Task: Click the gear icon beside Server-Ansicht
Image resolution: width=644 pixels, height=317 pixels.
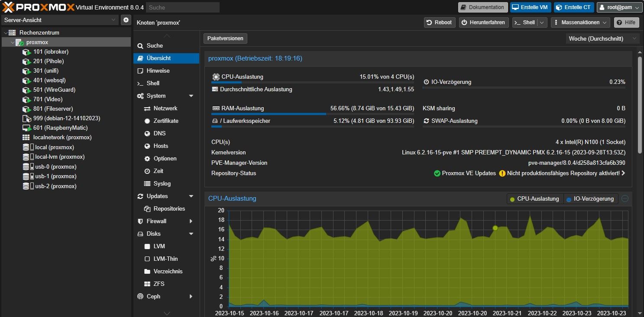Action: tap(126, 20)
